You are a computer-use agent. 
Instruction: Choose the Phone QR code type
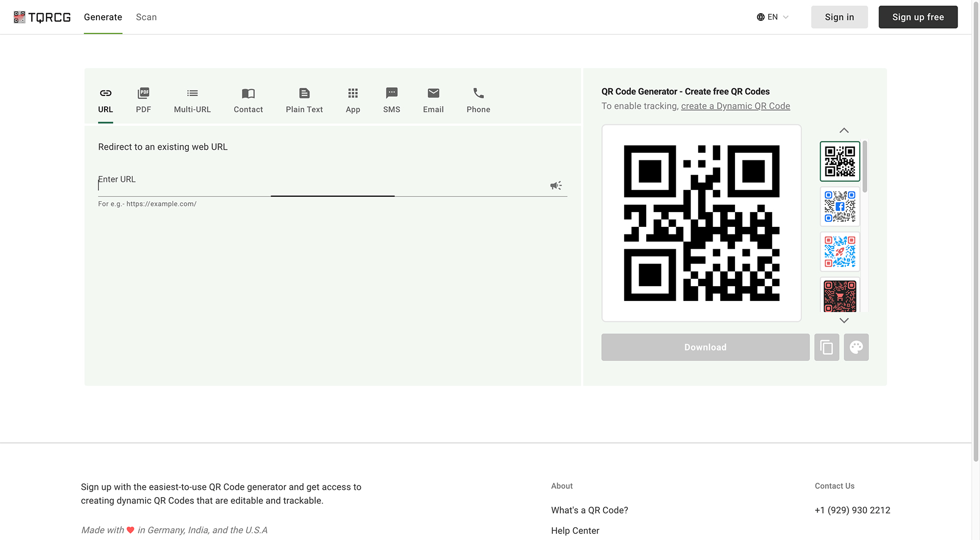[478, 100]
